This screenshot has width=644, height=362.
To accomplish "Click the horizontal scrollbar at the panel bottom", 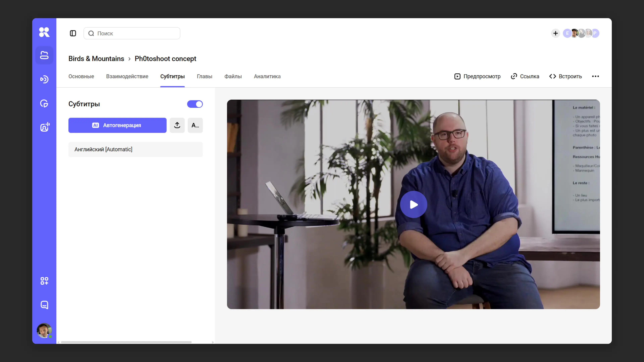I will [126, 342].
